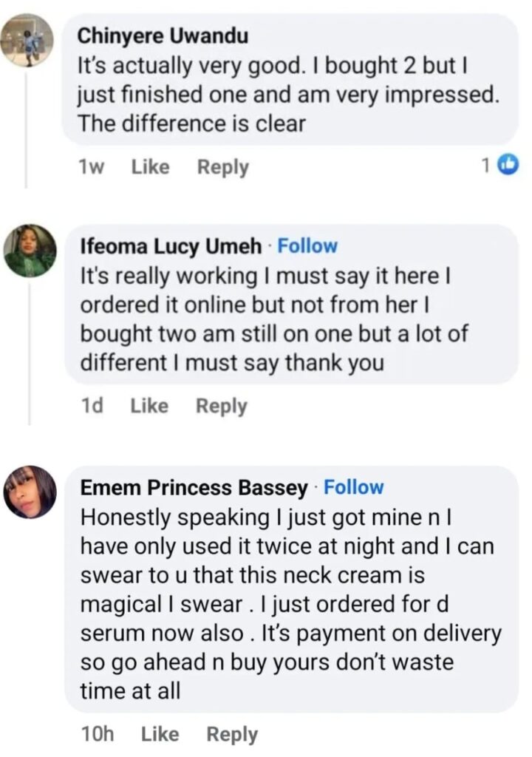Open Ifeoma Lucy Umeh's name link
532x757 pixels.
(x=170, y=246)
